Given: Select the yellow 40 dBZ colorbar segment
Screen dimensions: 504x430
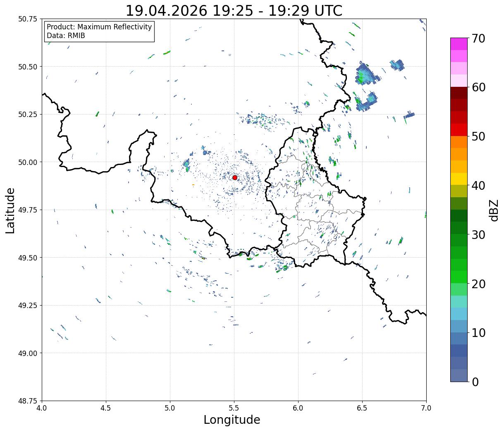Looking at the screenshot, I should tap(459, 179).
